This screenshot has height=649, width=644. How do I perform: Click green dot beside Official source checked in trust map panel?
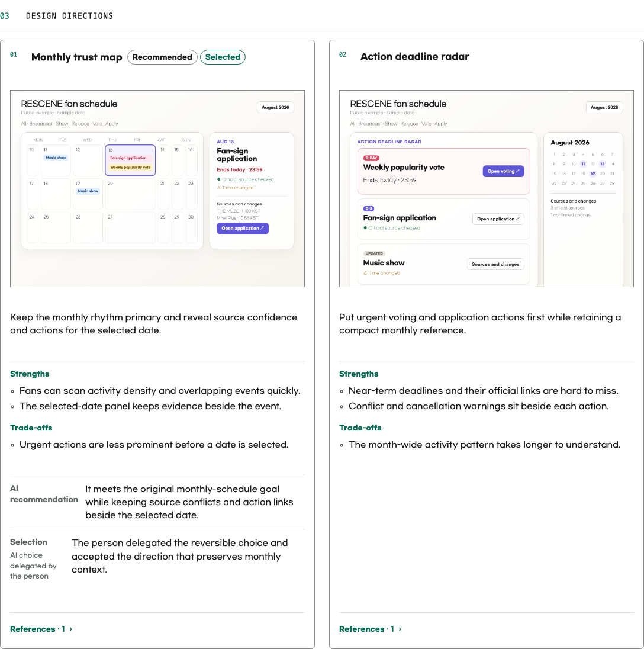[219, 179]
